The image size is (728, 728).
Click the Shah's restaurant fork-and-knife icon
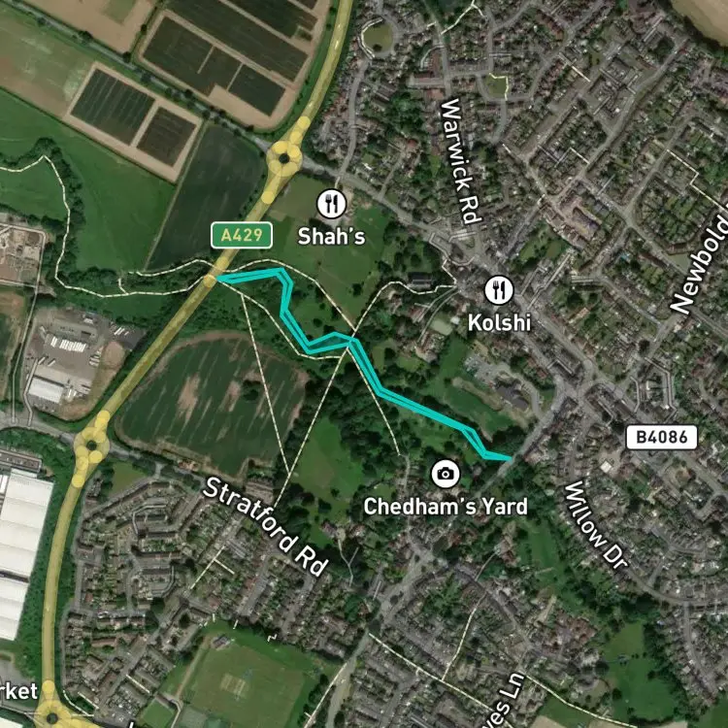pos(332,204)
